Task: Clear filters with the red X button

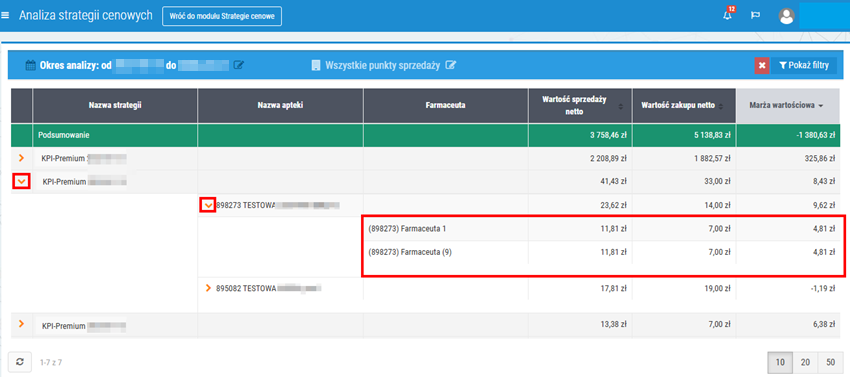Action: (x=762, y=66)
